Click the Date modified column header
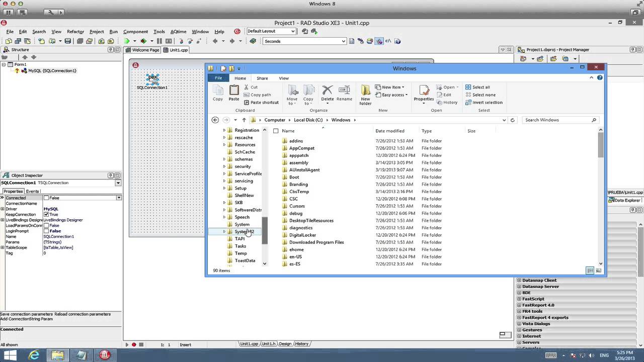 pos(390,131)
